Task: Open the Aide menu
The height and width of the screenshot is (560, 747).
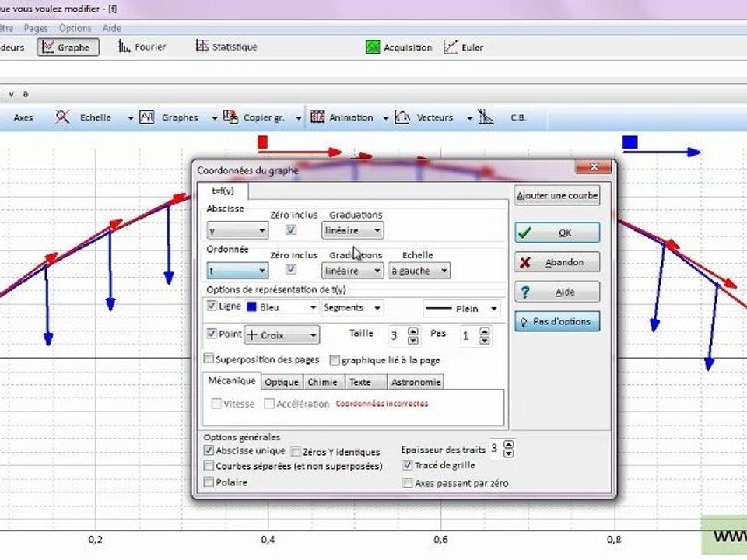Action: click(111, 28)
